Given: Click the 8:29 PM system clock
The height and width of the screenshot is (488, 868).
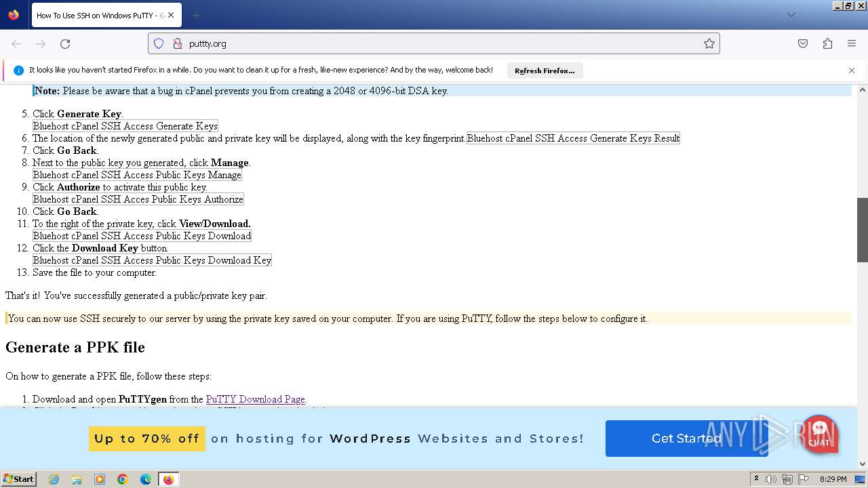Looking at the screenshot, I should [x=833, y=479].
